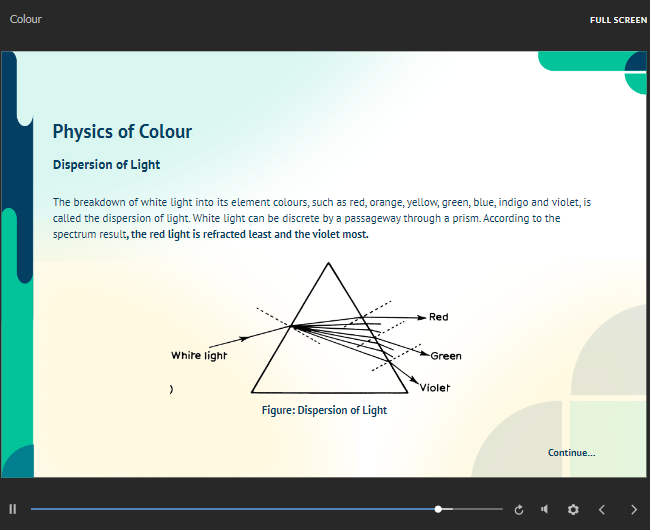Click the progress slider handle
650x530 pixels.
click(x=438, y=509)
